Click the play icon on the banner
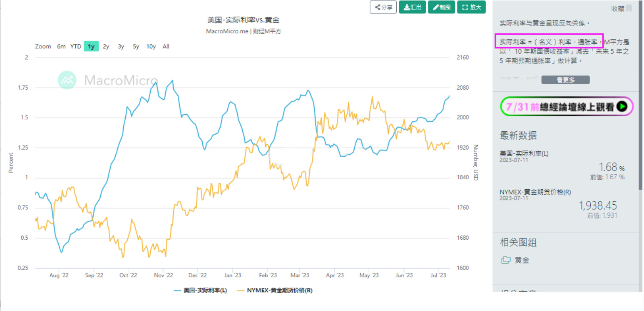The image size is (644, 311). (x=622, y=106)
